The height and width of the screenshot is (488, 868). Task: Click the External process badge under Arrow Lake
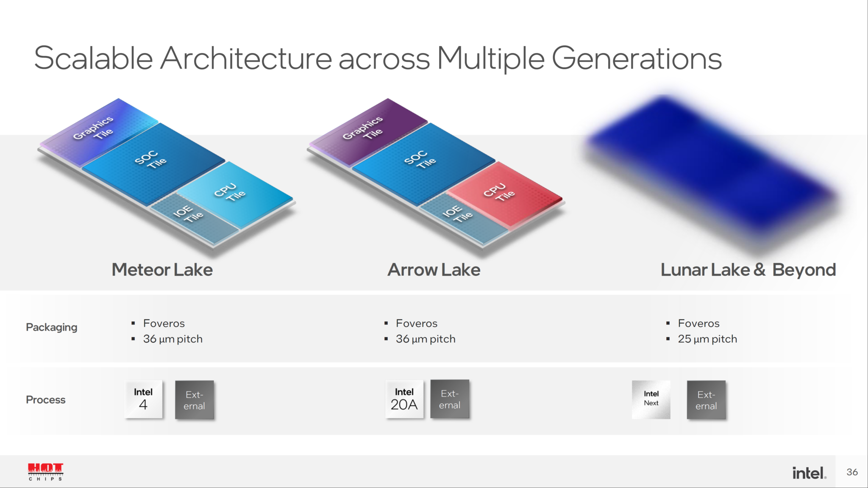click(450, 400)
